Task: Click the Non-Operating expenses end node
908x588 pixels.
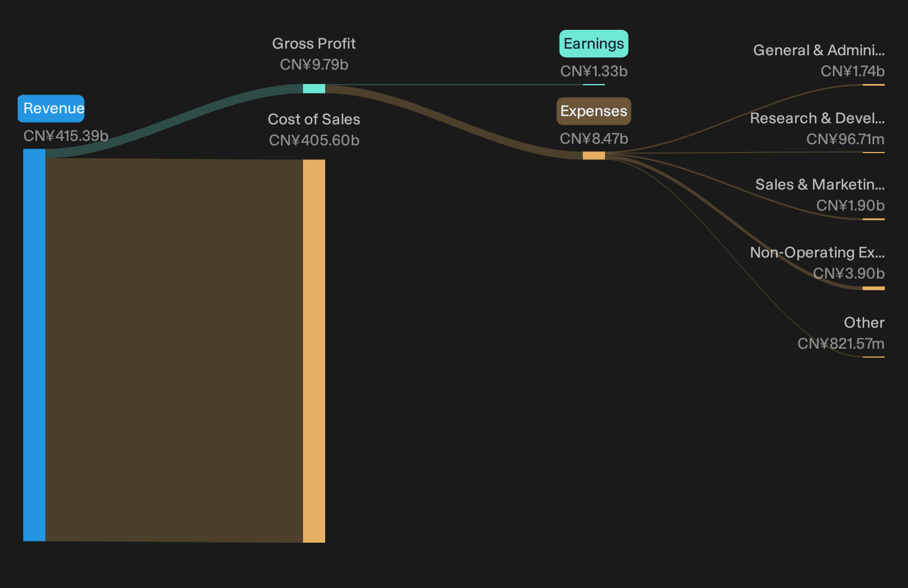Action: click(874, 288)
